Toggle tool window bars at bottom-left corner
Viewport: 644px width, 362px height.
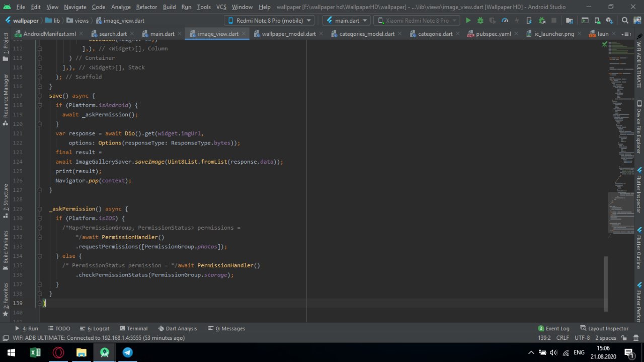pyautogui.click(x=5, y=338)
